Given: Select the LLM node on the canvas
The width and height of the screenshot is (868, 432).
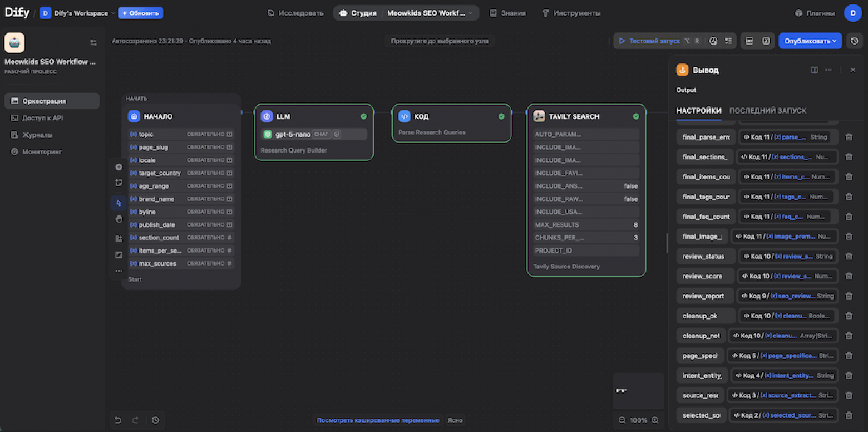Looking at the screenshot, I should coord(314,132).
